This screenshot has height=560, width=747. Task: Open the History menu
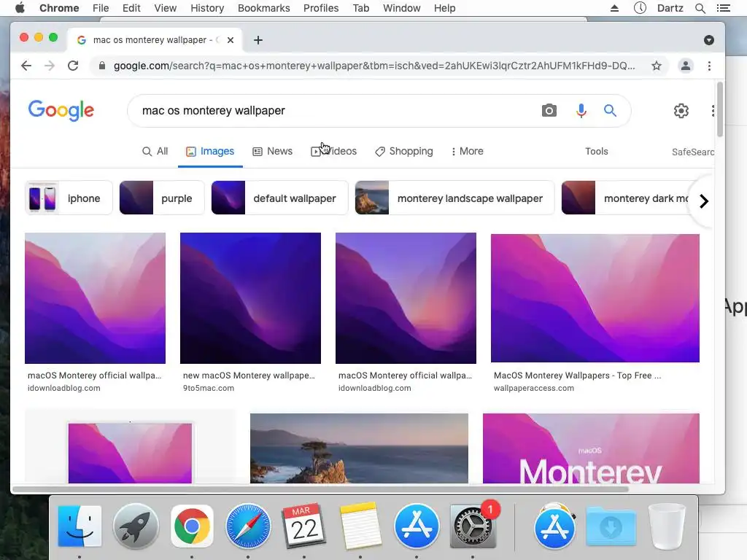coord(207,8)
